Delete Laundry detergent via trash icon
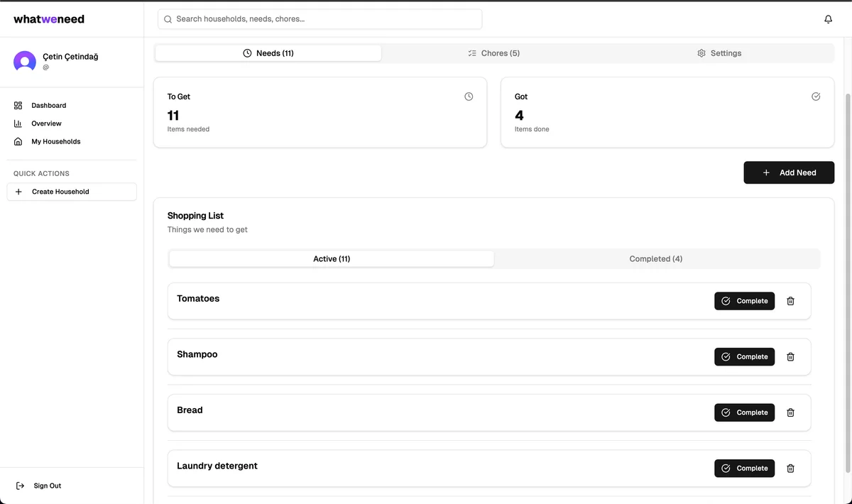This screenshot has width=852, height=504. (x=790, y=469)
